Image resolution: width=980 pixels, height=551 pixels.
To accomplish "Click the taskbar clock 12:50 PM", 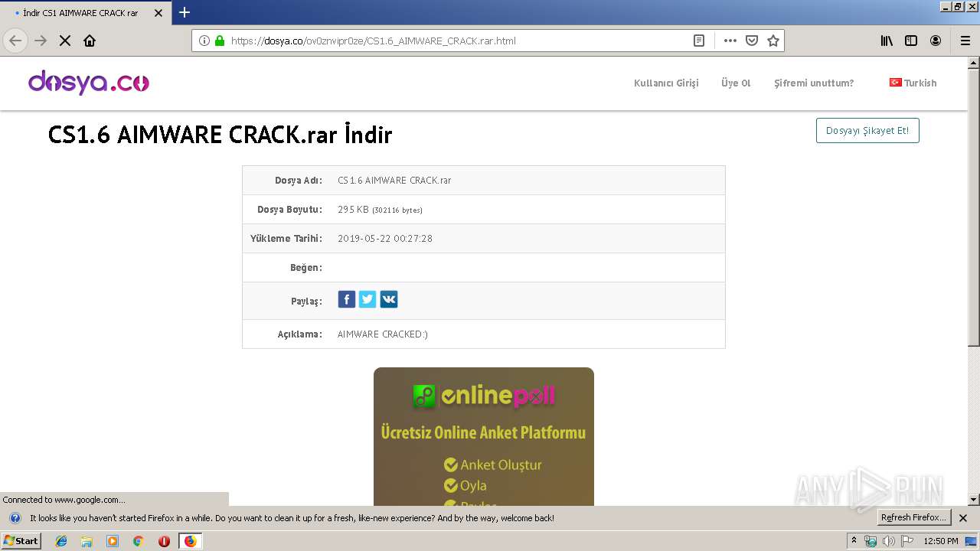I will (941, 541).
